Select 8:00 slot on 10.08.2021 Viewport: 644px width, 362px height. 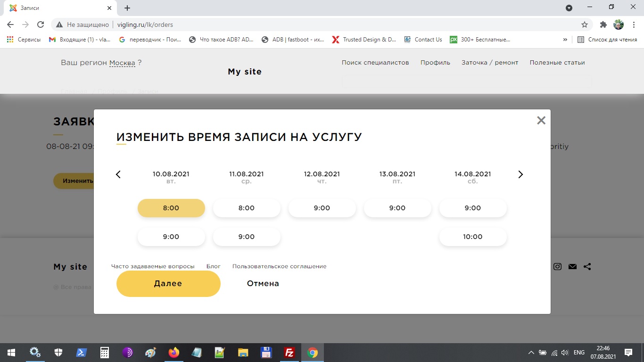click(171, 208)
